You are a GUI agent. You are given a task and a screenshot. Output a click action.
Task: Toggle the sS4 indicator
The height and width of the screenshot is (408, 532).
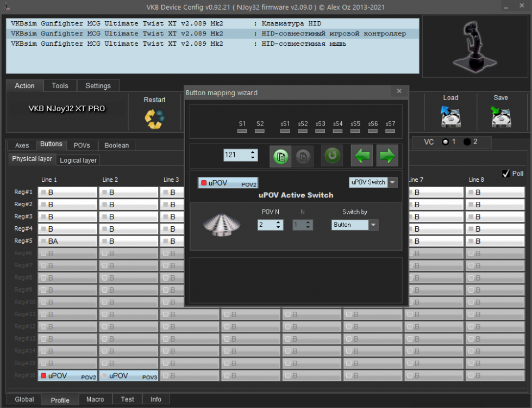pyautogui.click(x=337, y=131)
